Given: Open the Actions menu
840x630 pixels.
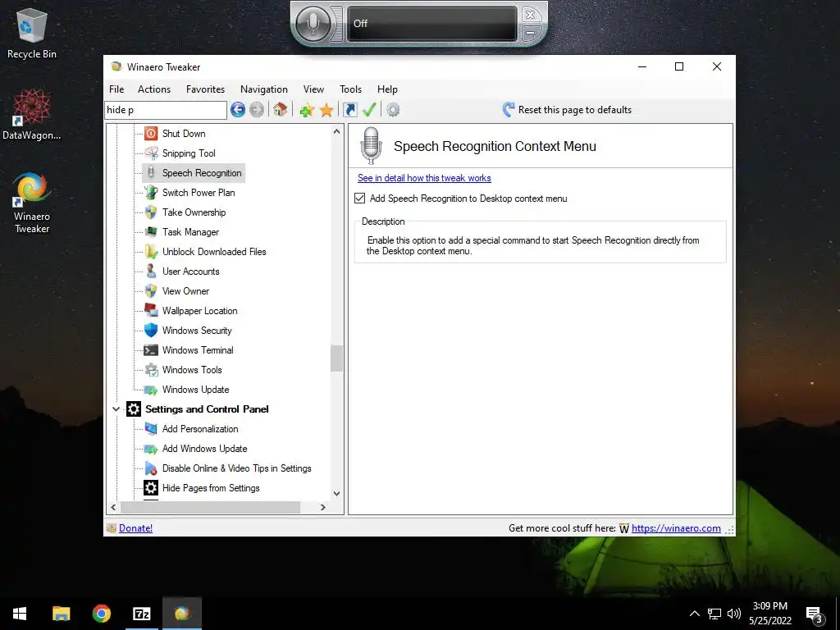Looking at the screenshot, I should click(154, 89).
